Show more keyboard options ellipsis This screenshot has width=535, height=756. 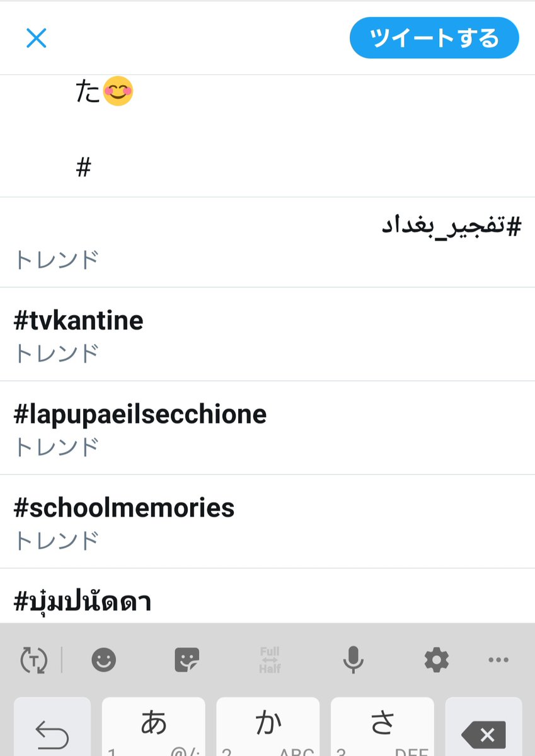tap(498, 660)
